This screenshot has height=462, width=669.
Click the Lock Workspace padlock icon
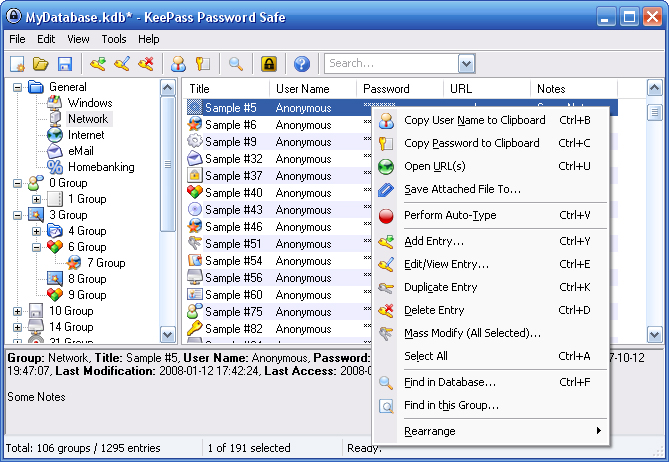coord(269,64)
